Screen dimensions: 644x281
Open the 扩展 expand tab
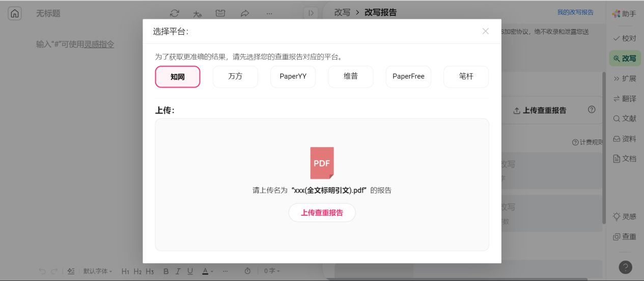pos(625,78)
